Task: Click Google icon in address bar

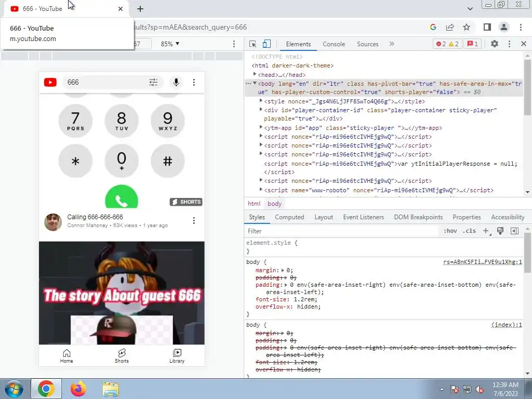Action: click(433, 27)
